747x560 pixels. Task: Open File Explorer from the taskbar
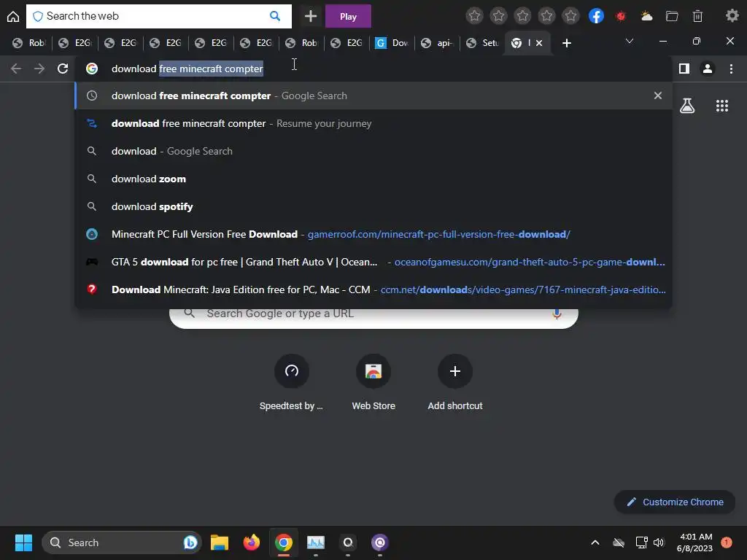[220, 542]
